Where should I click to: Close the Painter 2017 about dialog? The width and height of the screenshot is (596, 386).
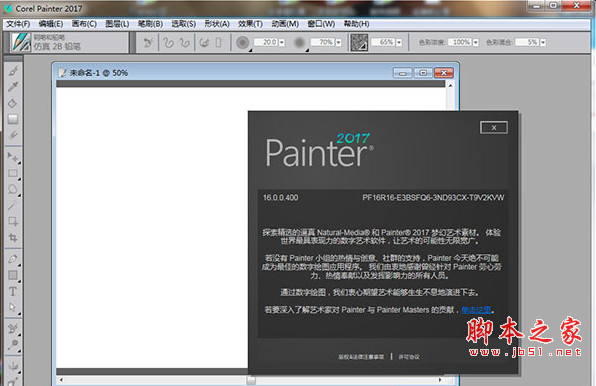point(494,128)
